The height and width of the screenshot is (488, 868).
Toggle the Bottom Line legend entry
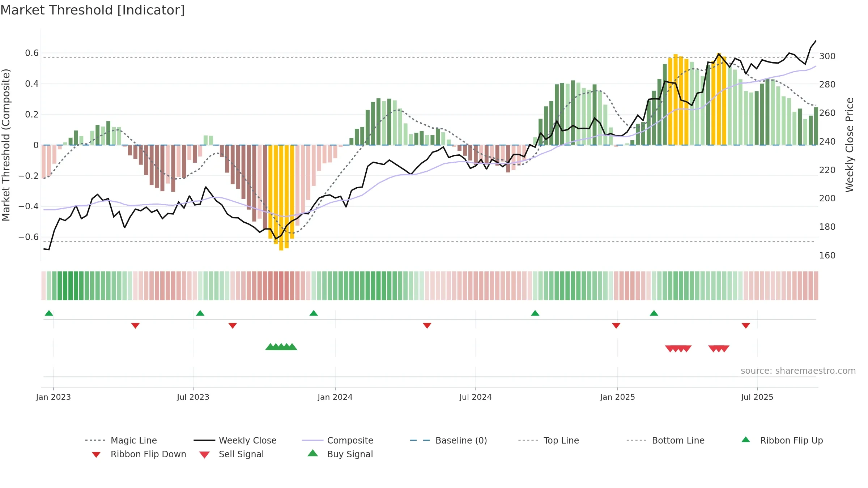coord(665,440)
